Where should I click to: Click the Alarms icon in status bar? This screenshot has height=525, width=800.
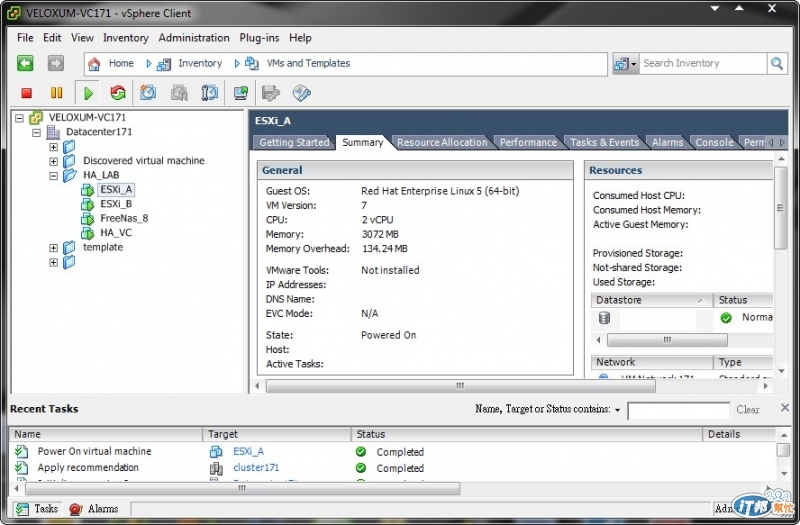click(76, 509)
